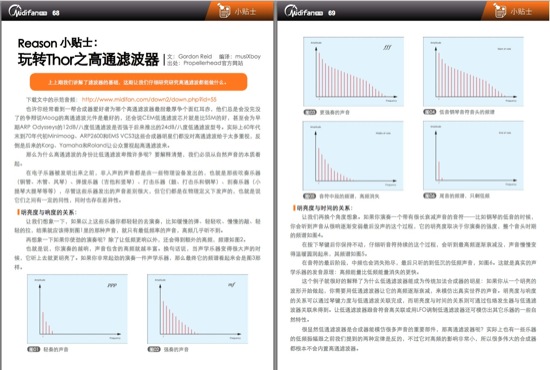Click the 小贴士 mascot icon on left page header

(x=223, y=10)
